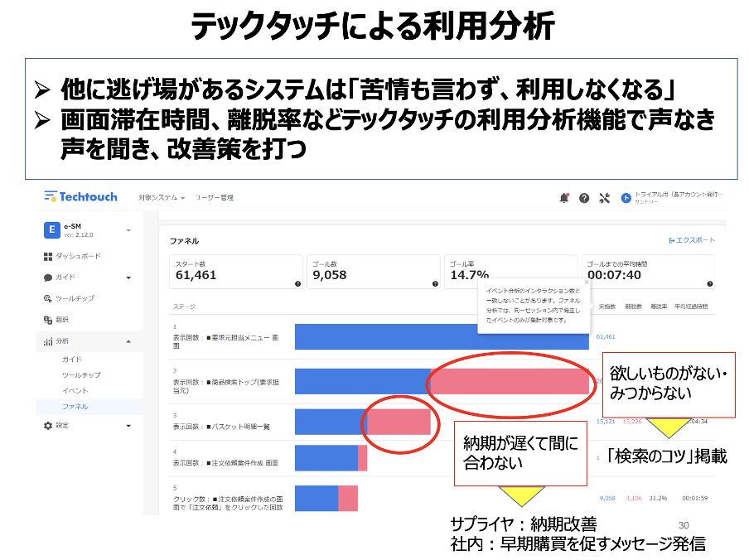The height and width of the screenshot is (560, 749).
Task: Close the イベント分析 tooltip popup
Action: [585, 282]
